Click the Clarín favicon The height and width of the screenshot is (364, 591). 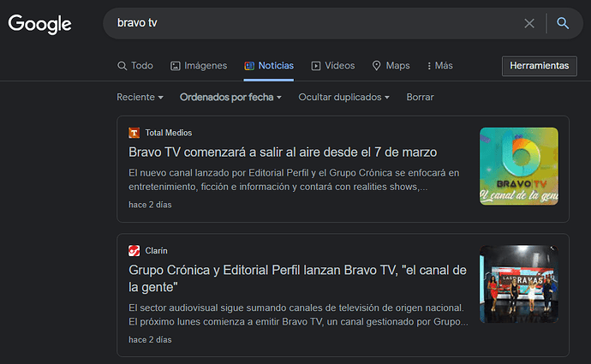134,251
